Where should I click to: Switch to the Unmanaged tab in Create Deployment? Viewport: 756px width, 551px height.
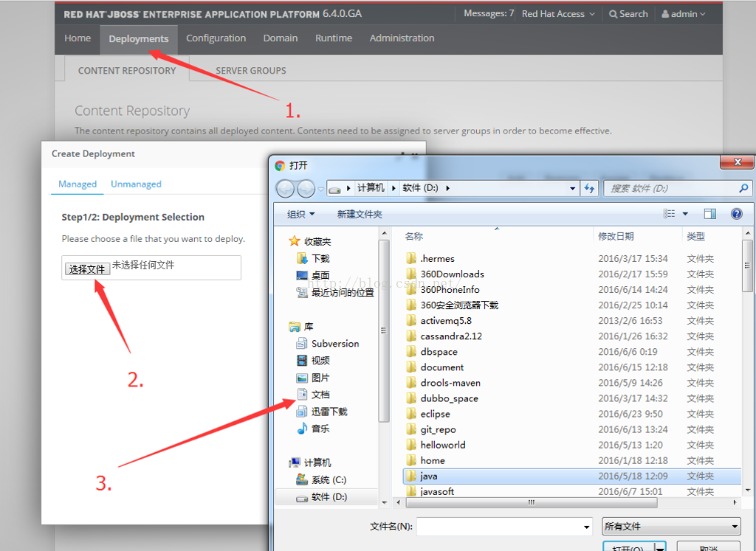point(136,184)
